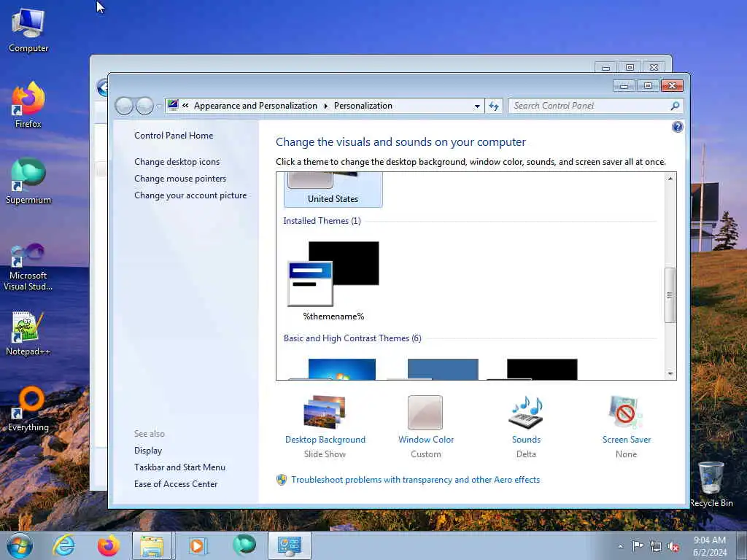Open the Display link under See also
The width and height of the screenshot is (747, 560).
(x=147, y=451)
